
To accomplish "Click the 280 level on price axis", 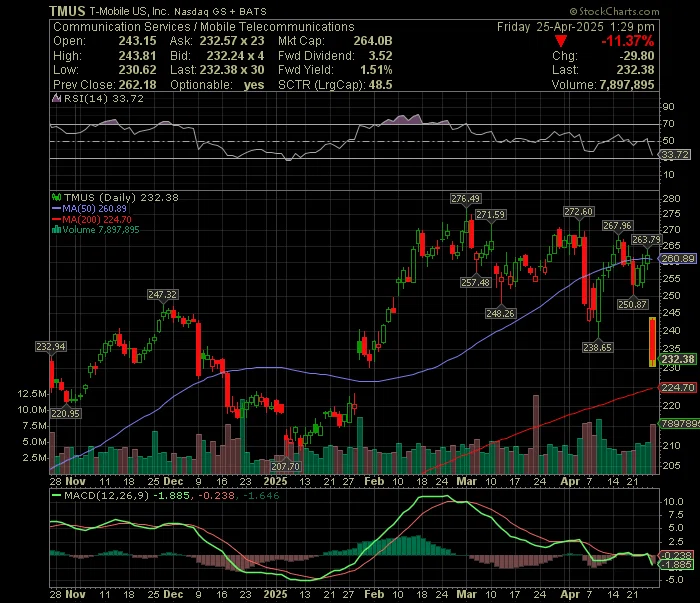I will coord(672,198).
